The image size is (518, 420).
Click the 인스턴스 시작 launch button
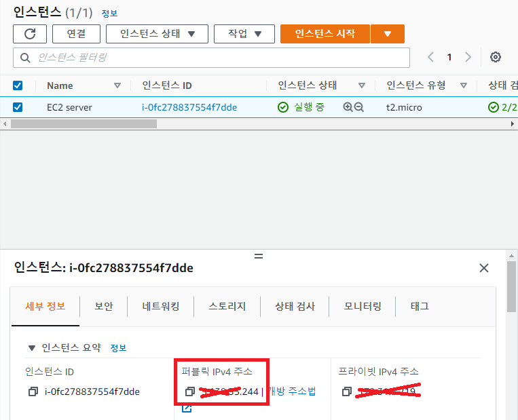pos(325,34)
